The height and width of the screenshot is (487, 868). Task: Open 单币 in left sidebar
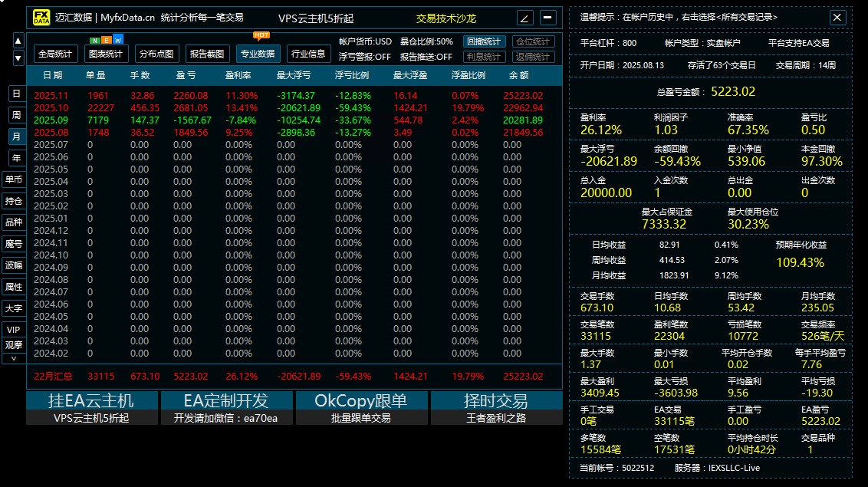(14, 179)
